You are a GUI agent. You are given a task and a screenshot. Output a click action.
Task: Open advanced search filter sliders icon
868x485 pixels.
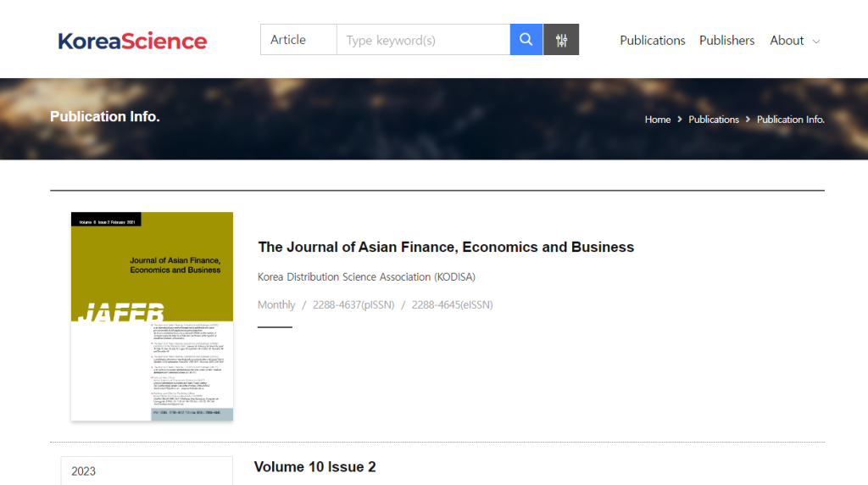tap(561, 40)
